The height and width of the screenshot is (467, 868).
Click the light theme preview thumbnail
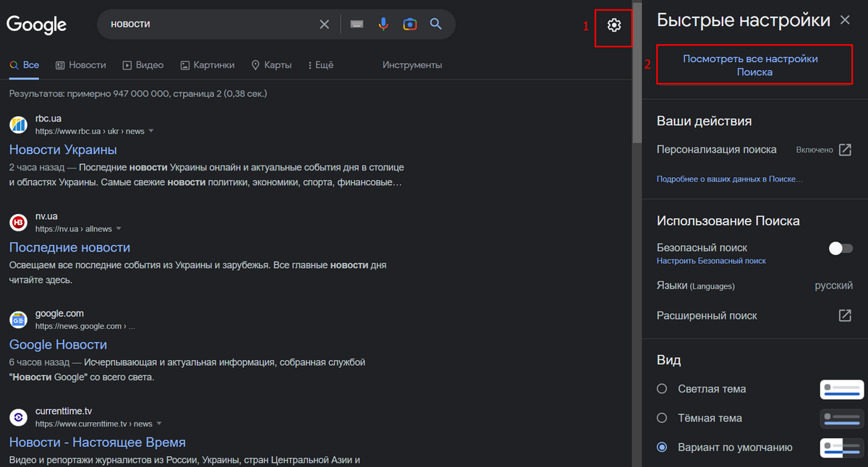tap(842, 390)
